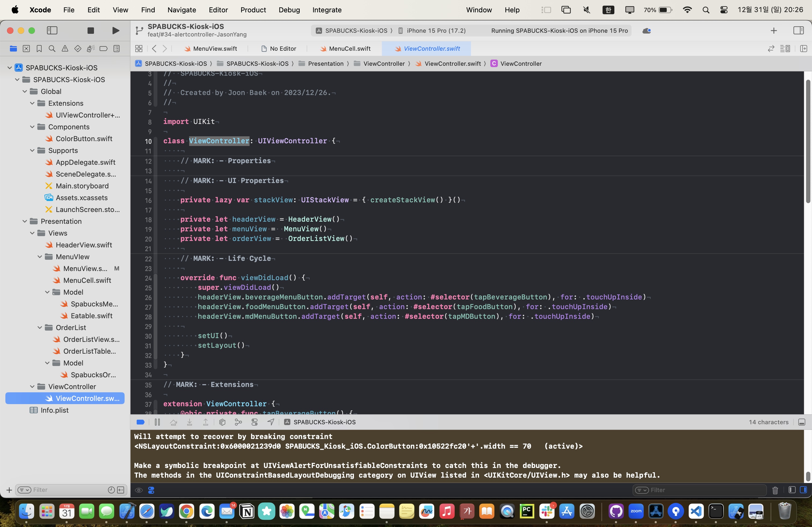
Task: Toggle the right inspector panel
Action: pyautogui.click(x=798, y=31)
